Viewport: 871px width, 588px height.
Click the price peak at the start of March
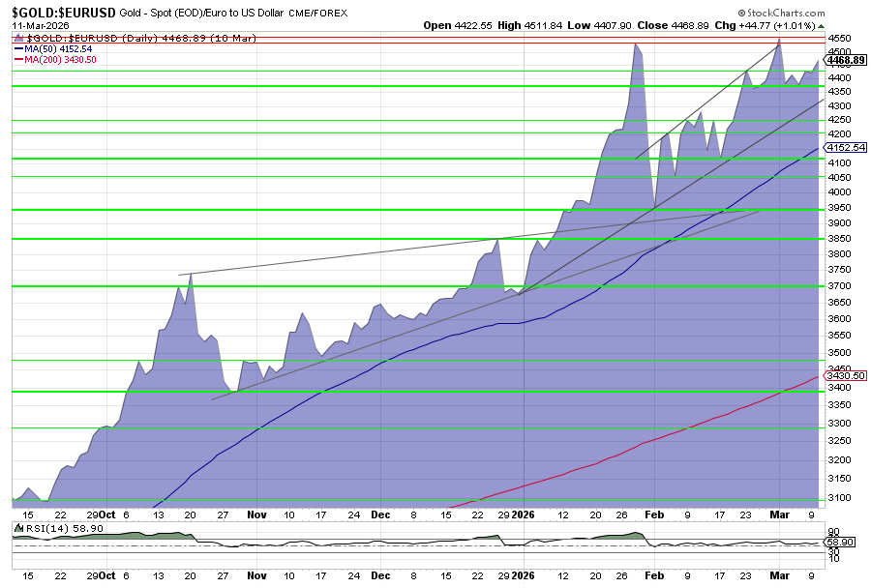point(780,44)
